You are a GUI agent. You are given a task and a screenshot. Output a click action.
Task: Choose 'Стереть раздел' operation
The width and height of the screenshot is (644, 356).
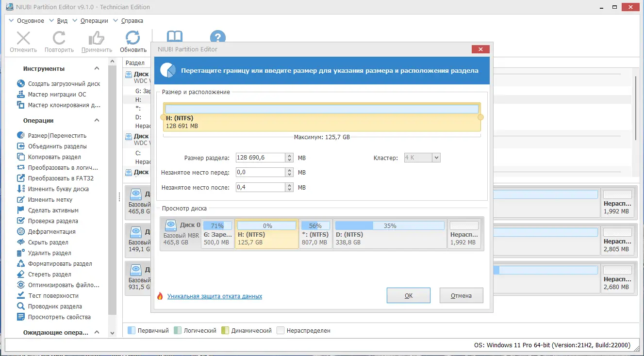point(44,275)
